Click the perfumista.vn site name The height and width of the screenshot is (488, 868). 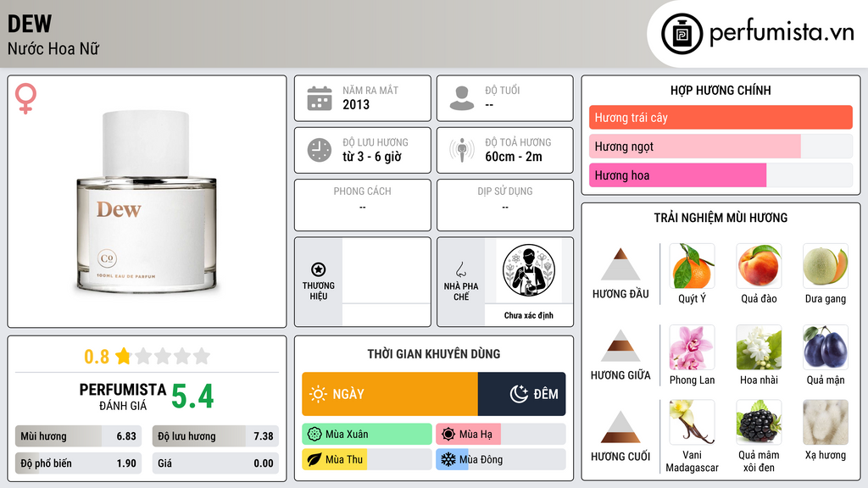point(782,32)
